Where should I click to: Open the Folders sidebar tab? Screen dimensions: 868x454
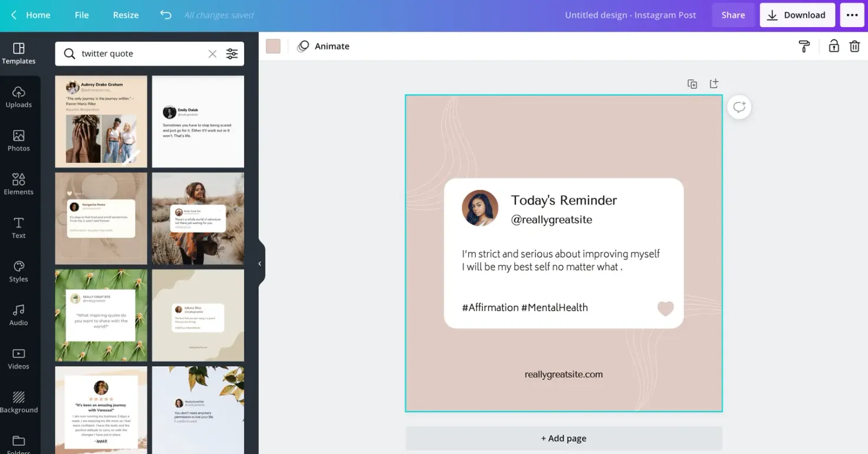click(x=19, y=445)
